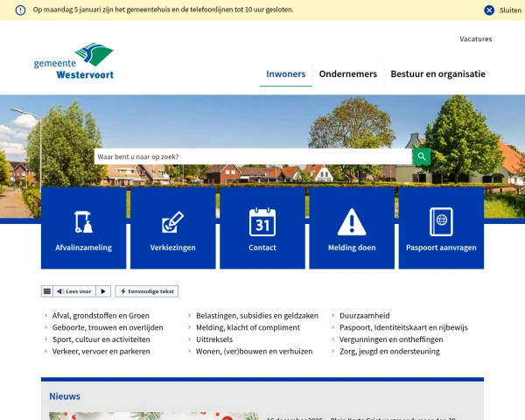Screen dimensions: 525x420
Task: Open the Paspoort aanvragen tile
Action: coord(441,228)
